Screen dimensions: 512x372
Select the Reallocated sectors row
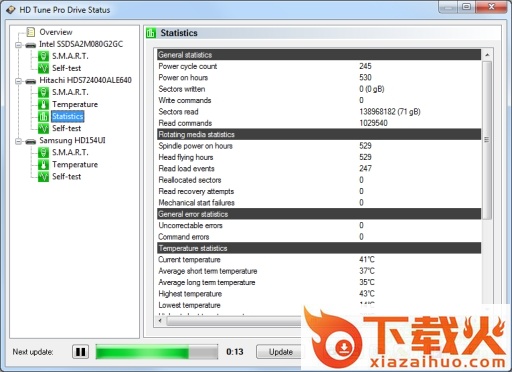[319, 180]
